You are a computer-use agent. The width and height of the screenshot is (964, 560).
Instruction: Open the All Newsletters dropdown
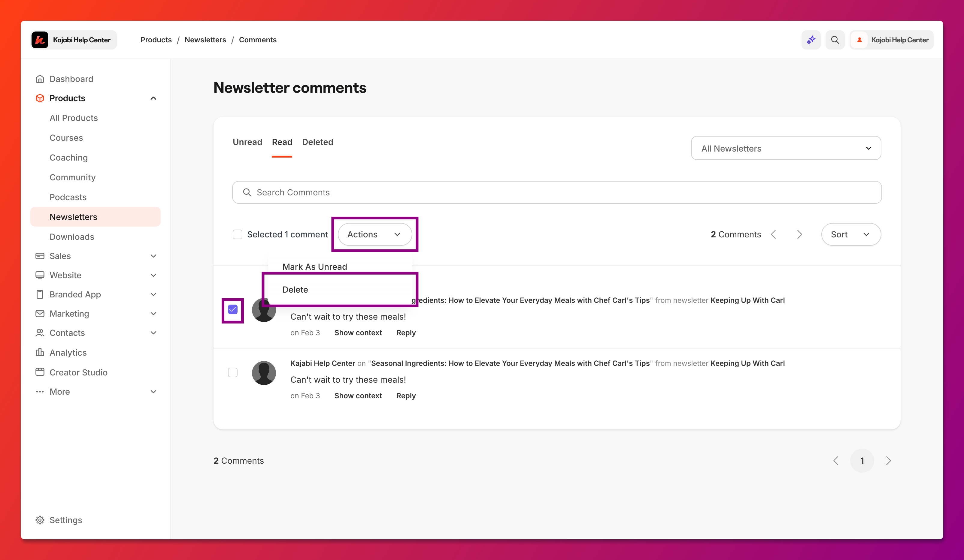coord(786,148)
